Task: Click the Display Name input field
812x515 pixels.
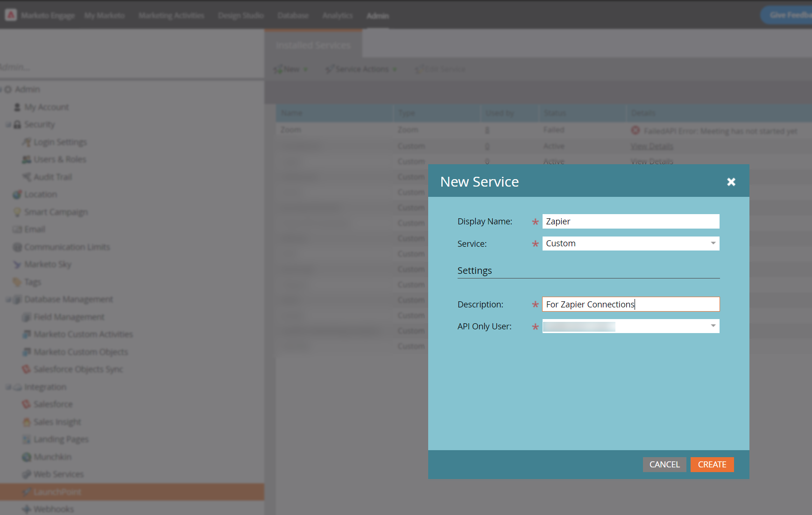Action: click(x=631, y=221)
